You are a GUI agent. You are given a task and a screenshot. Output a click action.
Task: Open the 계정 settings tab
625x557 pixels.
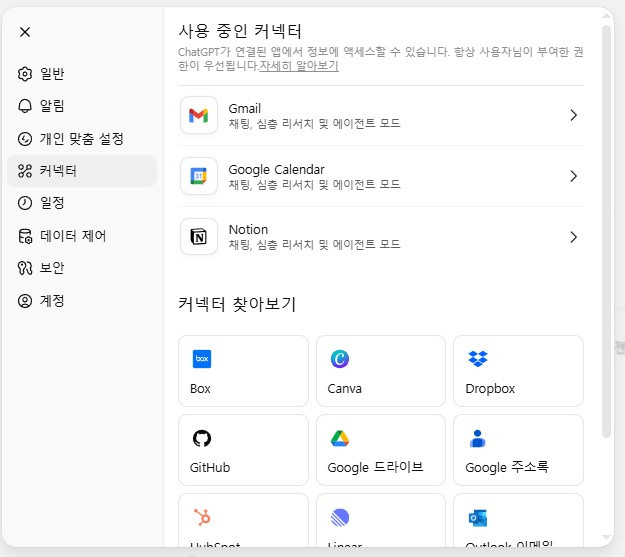(x=82, y=301)
